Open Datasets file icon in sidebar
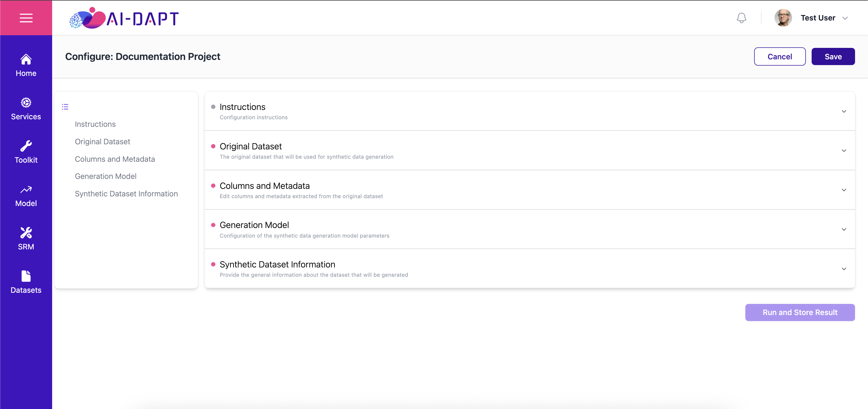The image size is (868, 409). [x=26, y=276]
